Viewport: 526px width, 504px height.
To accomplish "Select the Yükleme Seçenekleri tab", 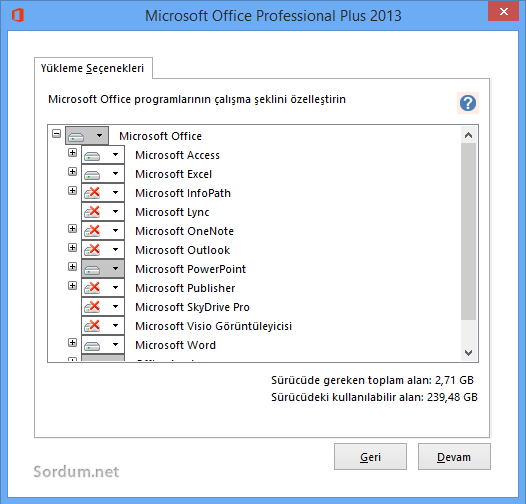I will tap(93, 68).
